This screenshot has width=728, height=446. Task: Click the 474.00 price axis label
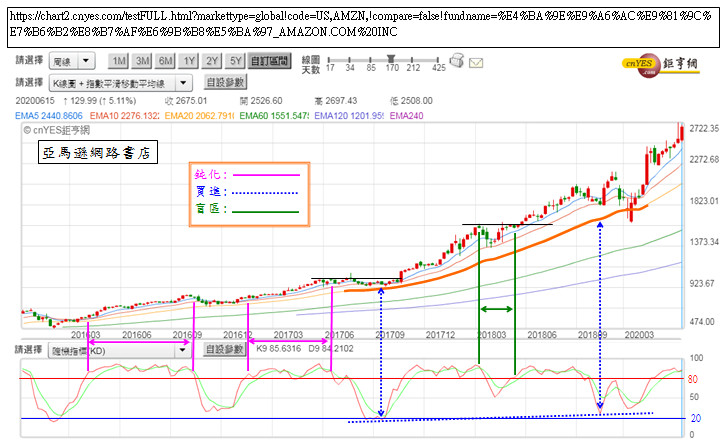[x=702, y=321]
